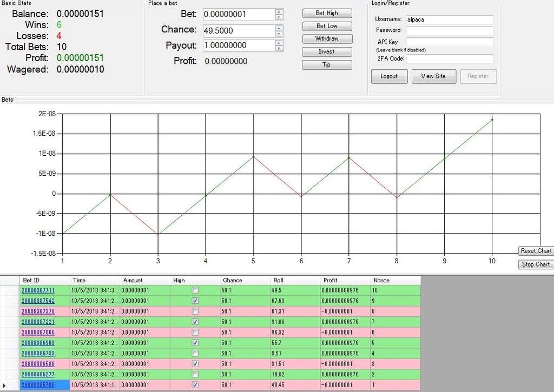
Task: Sort table by Roll column header
Action: (x=295, y=281)
